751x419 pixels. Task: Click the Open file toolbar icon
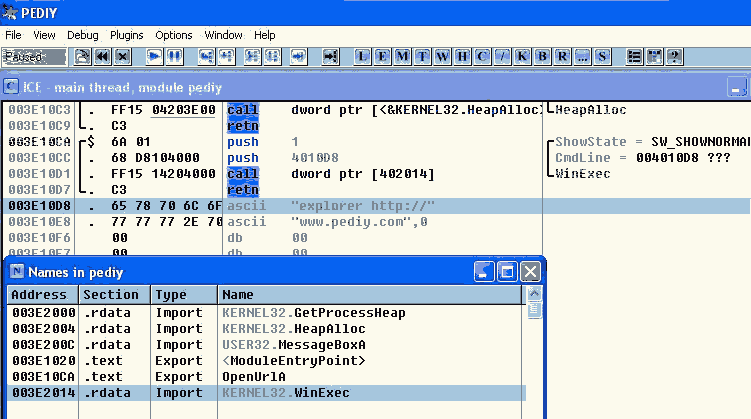pos(83,56)
